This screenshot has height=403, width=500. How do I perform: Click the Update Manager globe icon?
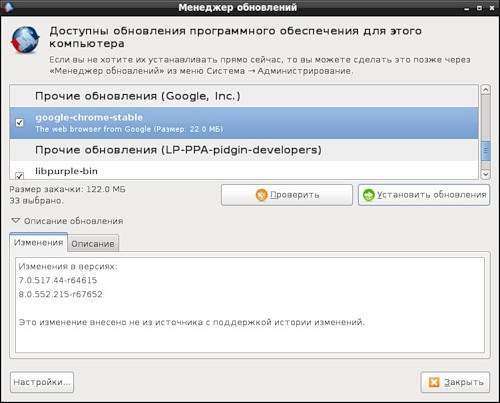[x=25, y=40]
